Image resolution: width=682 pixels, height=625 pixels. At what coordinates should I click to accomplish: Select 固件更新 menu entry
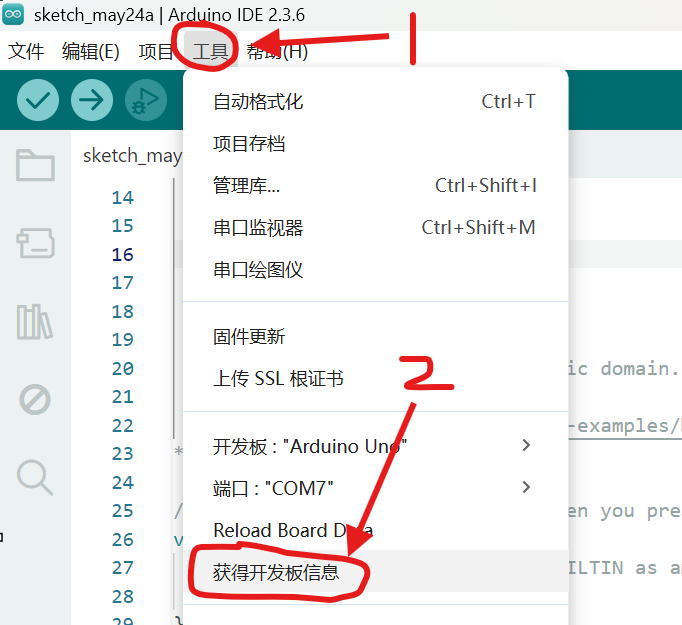point(376,337)
